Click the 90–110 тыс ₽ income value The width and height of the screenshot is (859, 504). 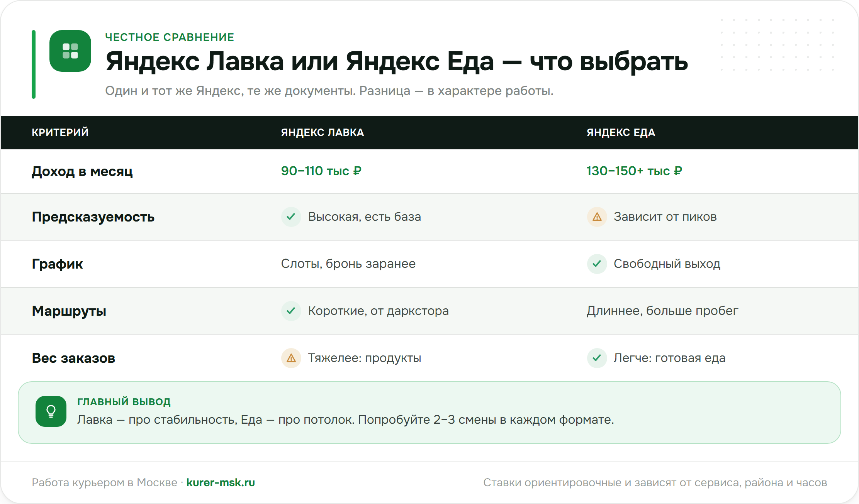[x=321, y=171]
